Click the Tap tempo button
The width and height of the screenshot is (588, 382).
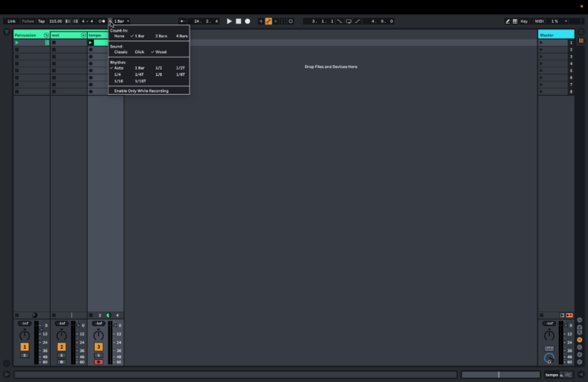[41, 21]
